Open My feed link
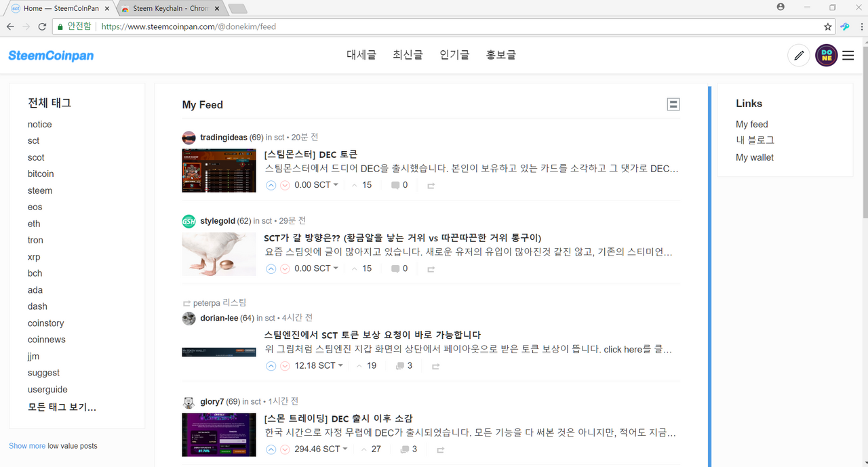The image size is (868, 467). [x=752, y=125]
